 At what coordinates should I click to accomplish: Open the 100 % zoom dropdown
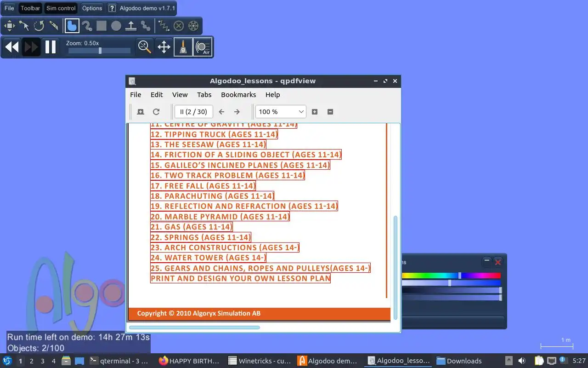[281, 112]
